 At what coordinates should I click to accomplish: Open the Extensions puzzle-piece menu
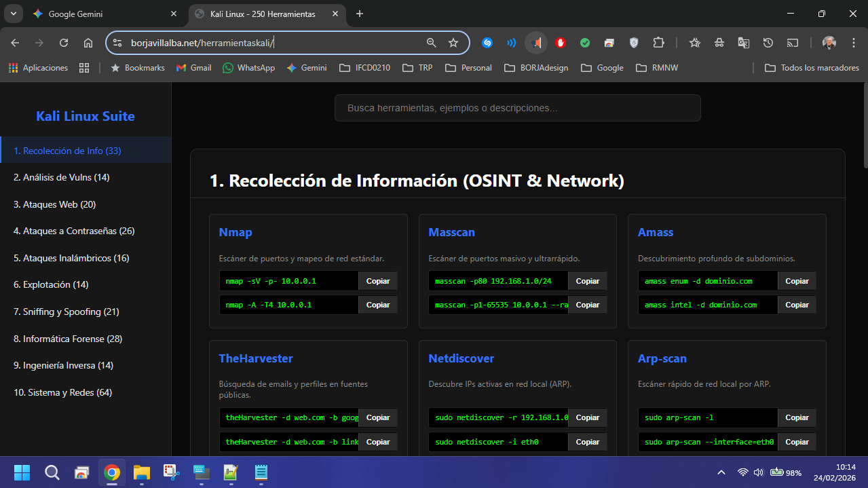(658, 43)
